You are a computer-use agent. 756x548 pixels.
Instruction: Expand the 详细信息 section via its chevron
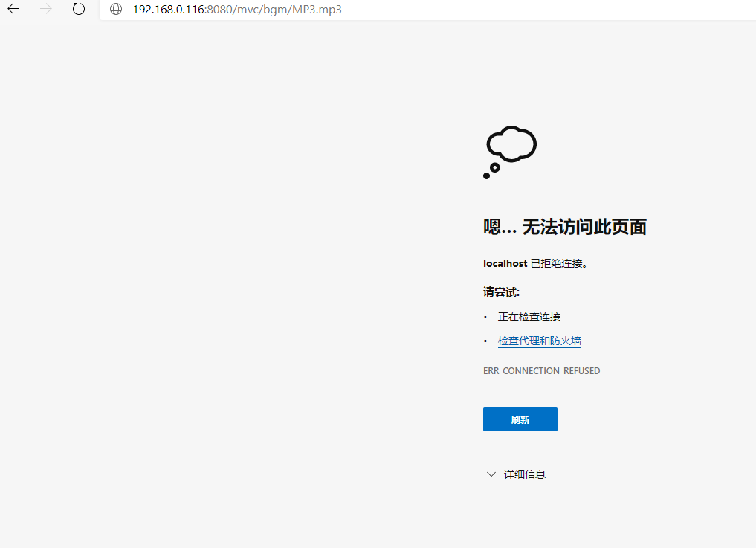click(491, 474)
